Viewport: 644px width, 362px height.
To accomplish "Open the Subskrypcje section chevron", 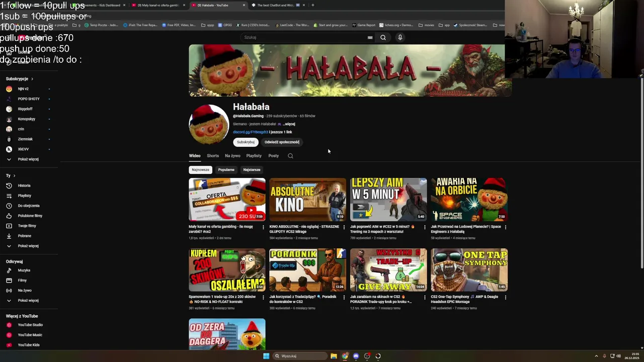I will point(32,79).
